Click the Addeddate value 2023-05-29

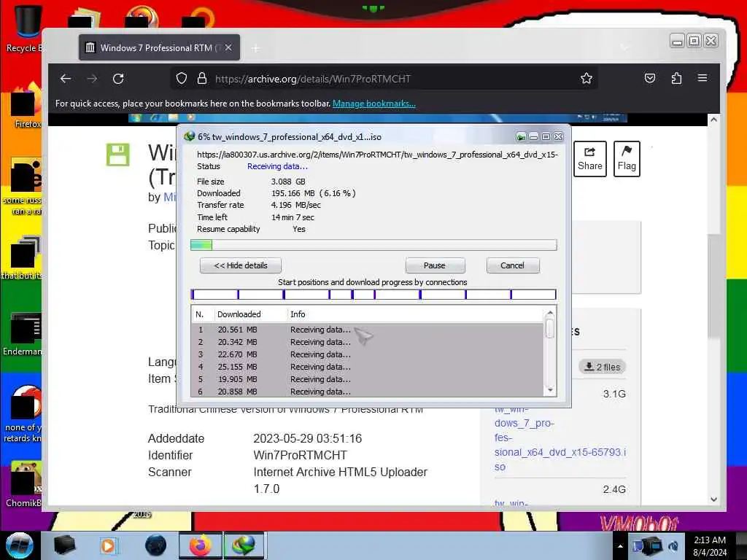coord(307,438)
